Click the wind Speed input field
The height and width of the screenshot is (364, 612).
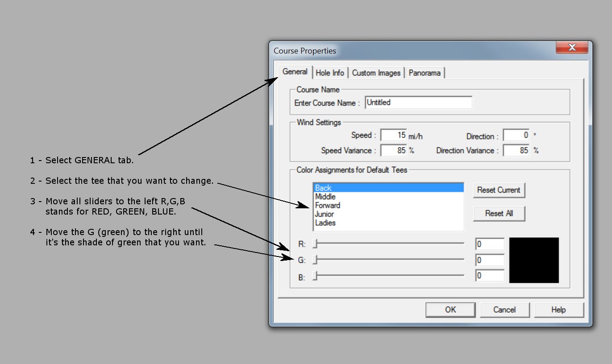tap(393, 135)
